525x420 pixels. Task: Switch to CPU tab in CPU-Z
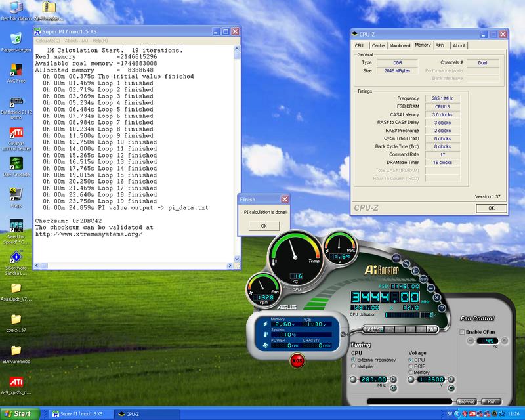359,45
